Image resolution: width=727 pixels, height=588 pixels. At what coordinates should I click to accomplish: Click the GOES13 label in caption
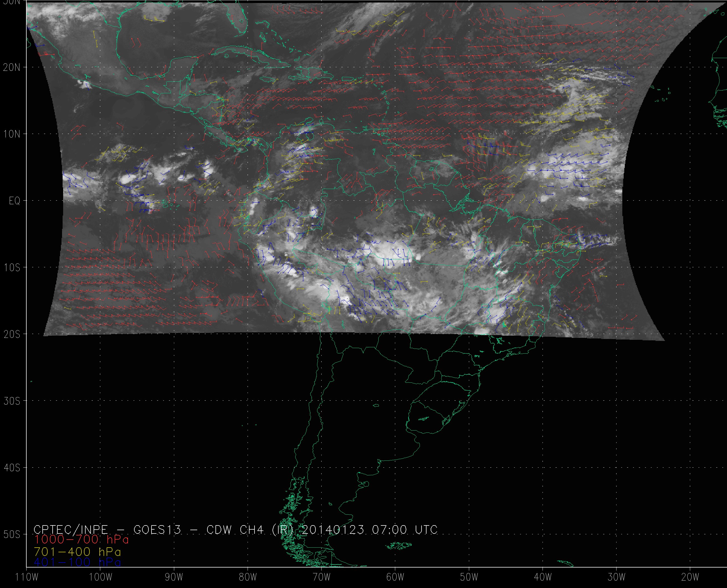[157, 529]
